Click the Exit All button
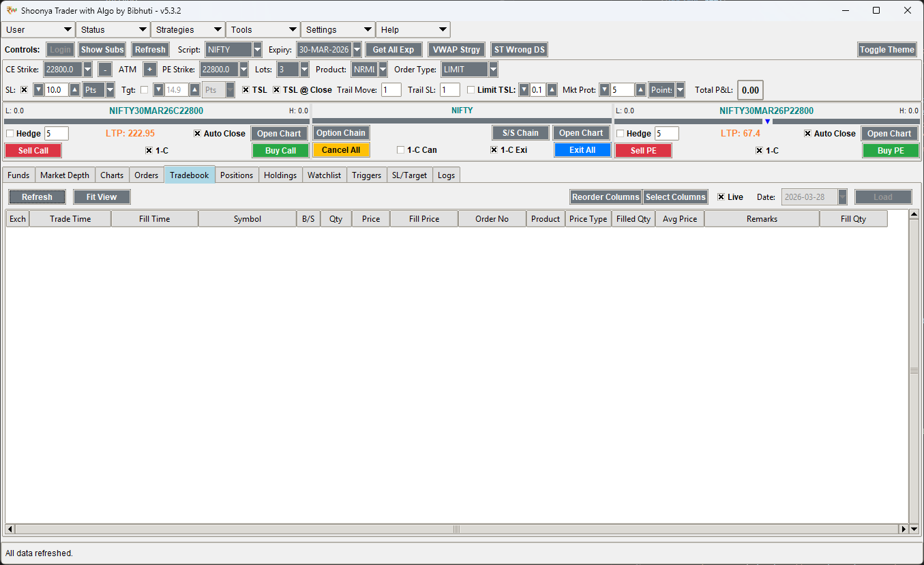This screenshot has width=924, height=565. coord(582,149)
